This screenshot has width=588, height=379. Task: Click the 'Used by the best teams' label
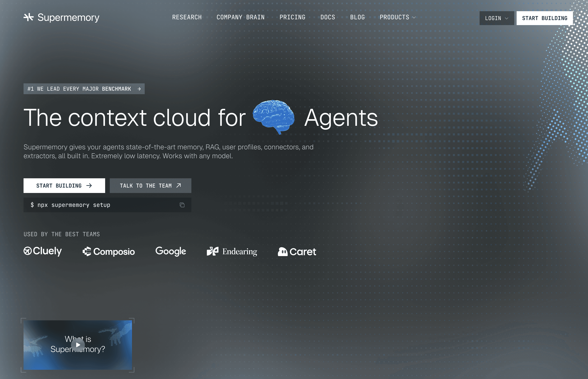[x=62, y=234]
